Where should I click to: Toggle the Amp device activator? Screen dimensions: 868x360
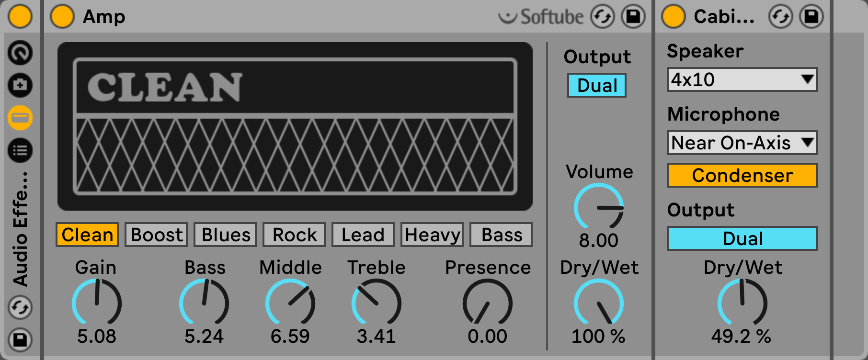click(62, 17)
